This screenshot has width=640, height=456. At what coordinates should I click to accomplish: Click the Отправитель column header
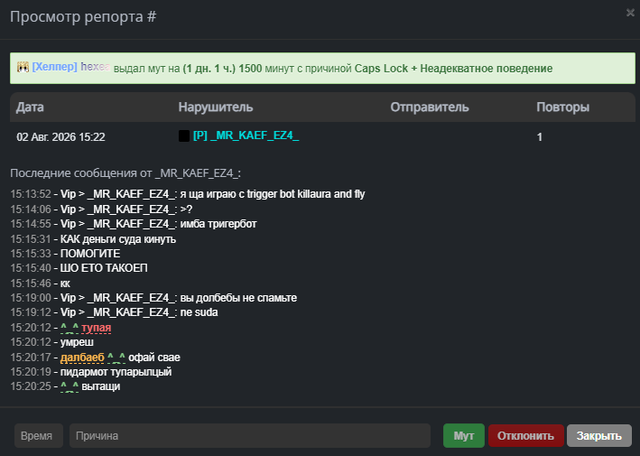point(429,107)
